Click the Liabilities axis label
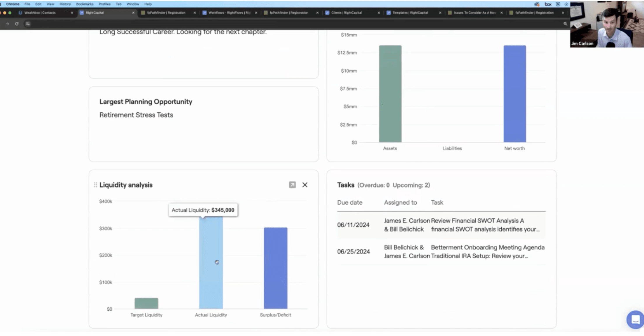Screen dimensions: 644x336 click(452, 148)
